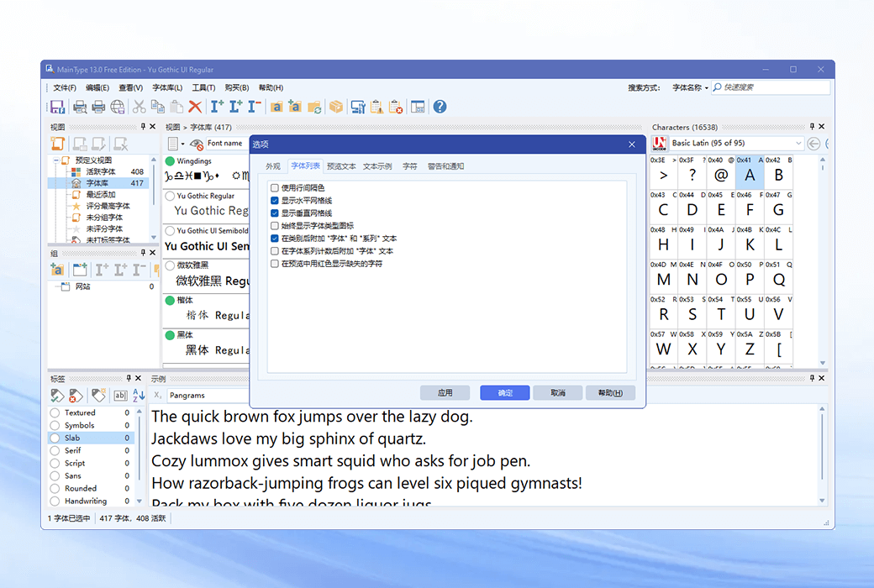
Task: Click the globe web export icon
Action: pos(118,107)
